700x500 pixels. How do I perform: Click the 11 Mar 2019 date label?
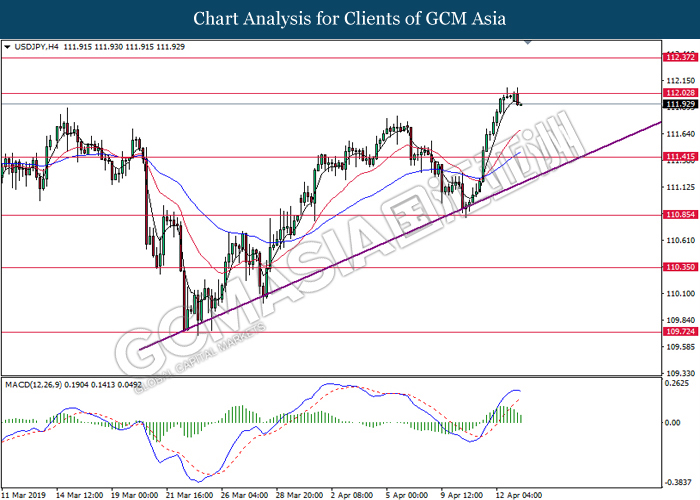pyautogui.click(x=23, y=495)
